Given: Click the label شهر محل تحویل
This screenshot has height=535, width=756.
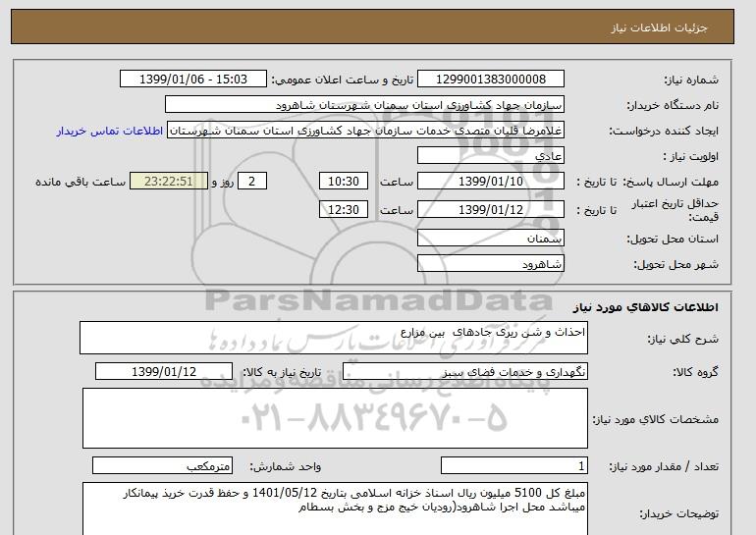Looking at the screenshot, I should [675, 265].
